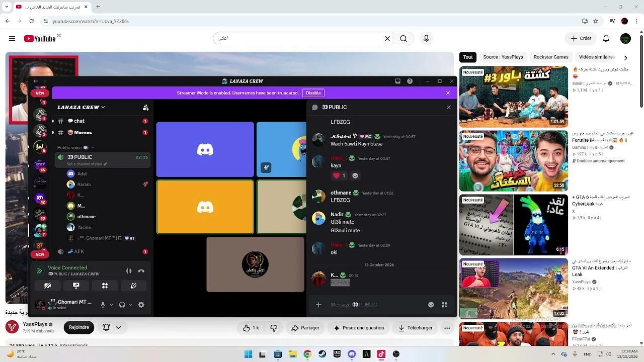Open Discord from the Windows taskbar
The height and width of the screenshot is (362, 644).
point(352,354)
